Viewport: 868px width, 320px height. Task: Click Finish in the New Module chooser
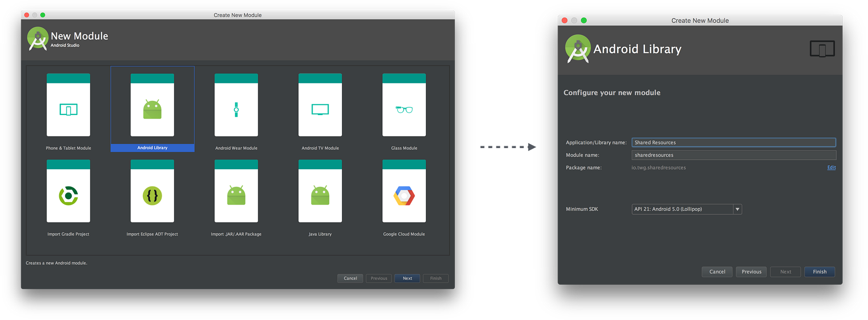[436, 278]
